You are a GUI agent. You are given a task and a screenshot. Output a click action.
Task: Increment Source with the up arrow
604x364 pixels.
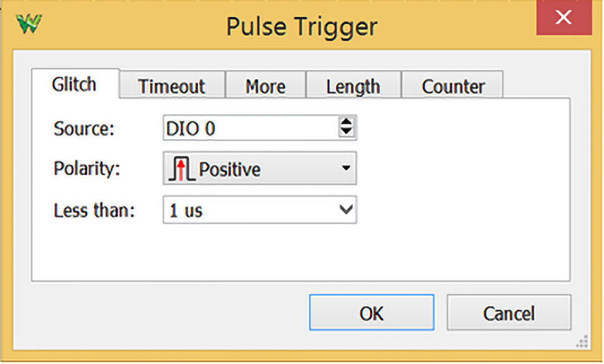pyautogui.click(x=346, y=122)
